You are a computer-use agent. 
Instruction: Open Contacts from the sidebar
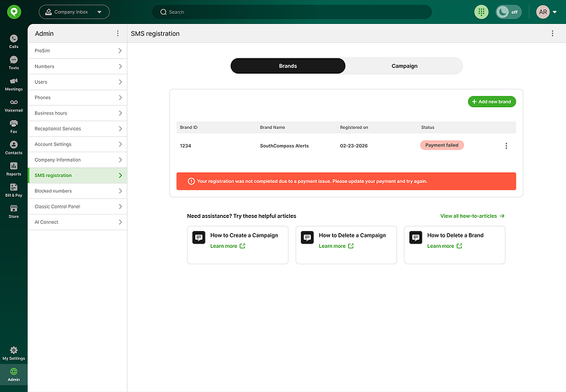(x=13, y=147)
